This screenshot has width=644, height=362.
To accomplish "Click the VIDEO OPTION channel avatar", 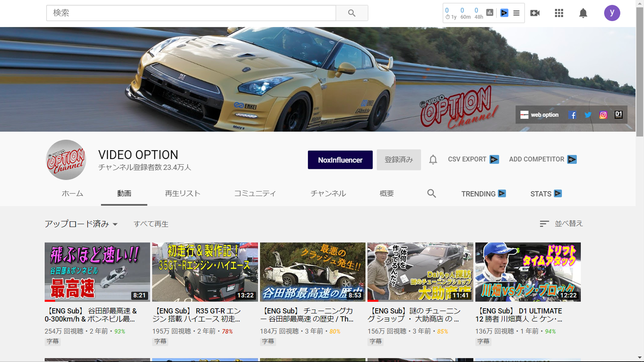I will click(x=66, y=160).
